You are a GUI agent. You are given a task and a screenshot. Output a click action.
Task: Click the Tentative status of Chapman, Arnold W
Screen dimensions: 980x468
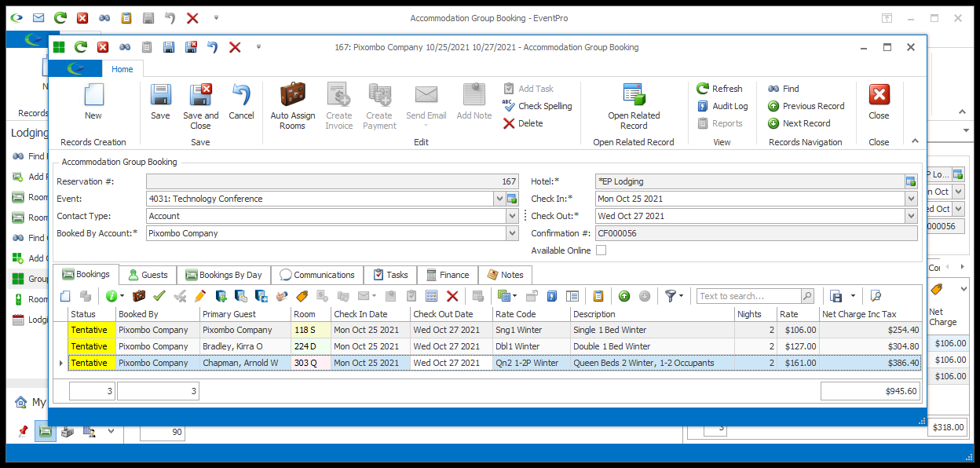tap(92, 363)
